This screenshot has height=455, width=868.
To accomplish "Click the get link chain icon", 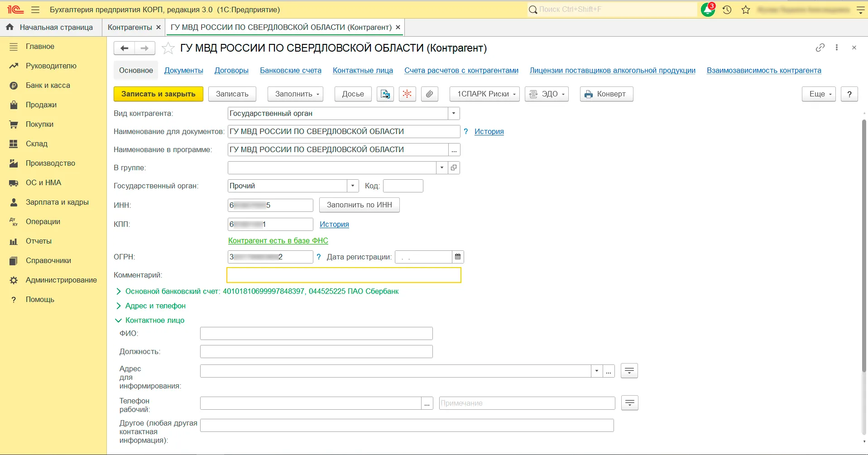I will [820, 48].
